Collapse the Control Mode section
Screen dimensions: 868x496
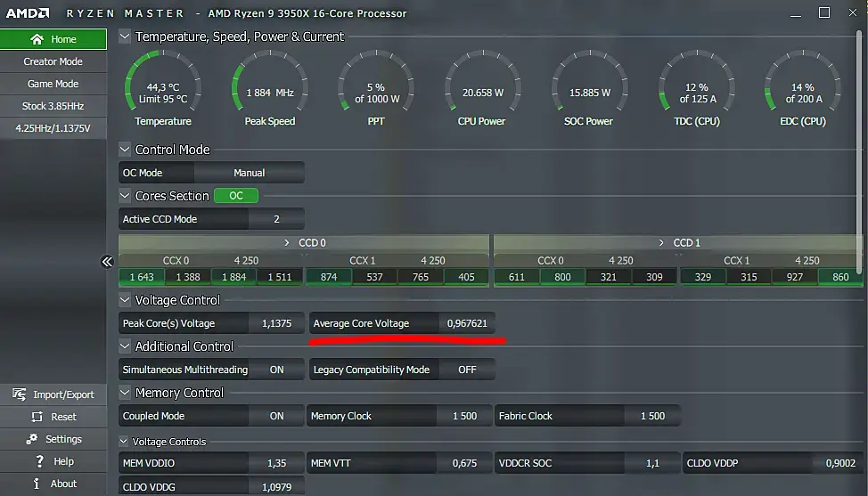(x=125, y=150)
